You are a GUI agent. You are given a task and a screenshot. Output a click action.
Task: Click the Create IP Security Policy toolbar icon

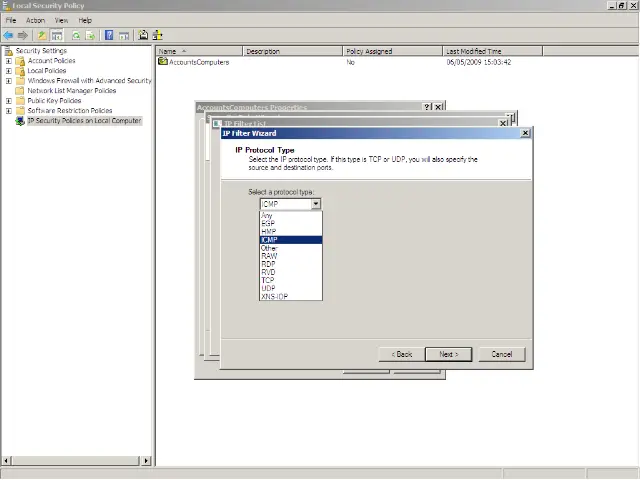point(143,35)
